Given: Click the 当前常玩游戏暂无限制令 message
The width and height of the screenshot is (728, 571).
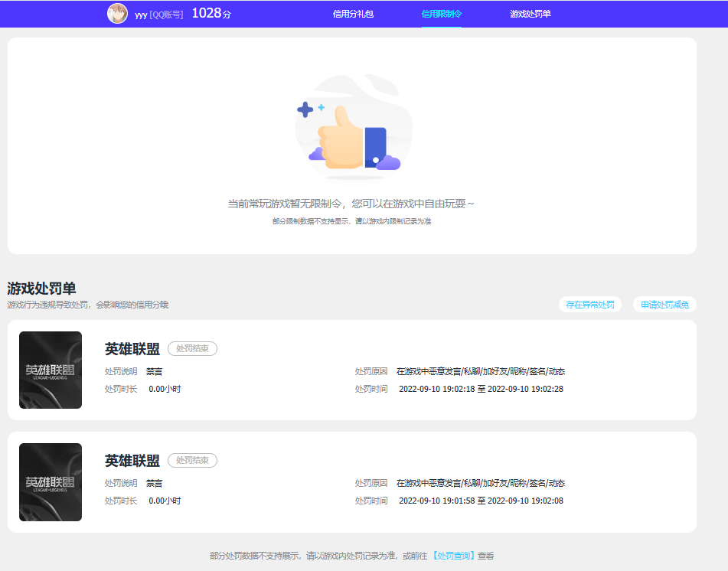Looking at the screenshot, I should click(x=351, y=204).
